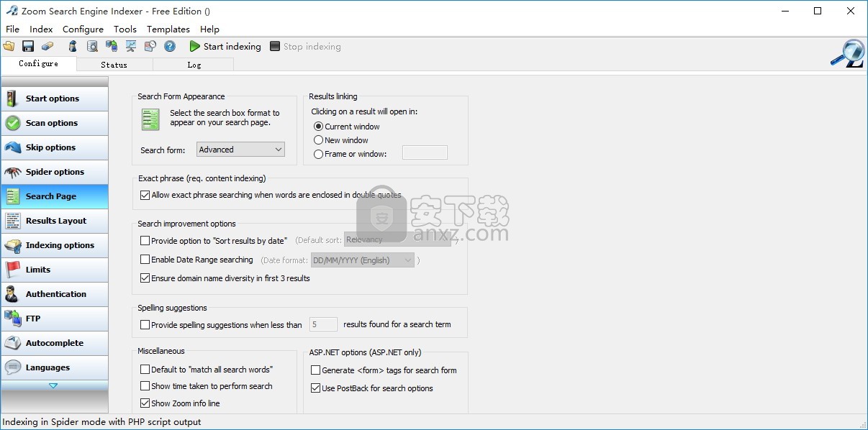Open the Default sort Relevancy dropdown
868x430 pixels.
(x=397, y=240)
